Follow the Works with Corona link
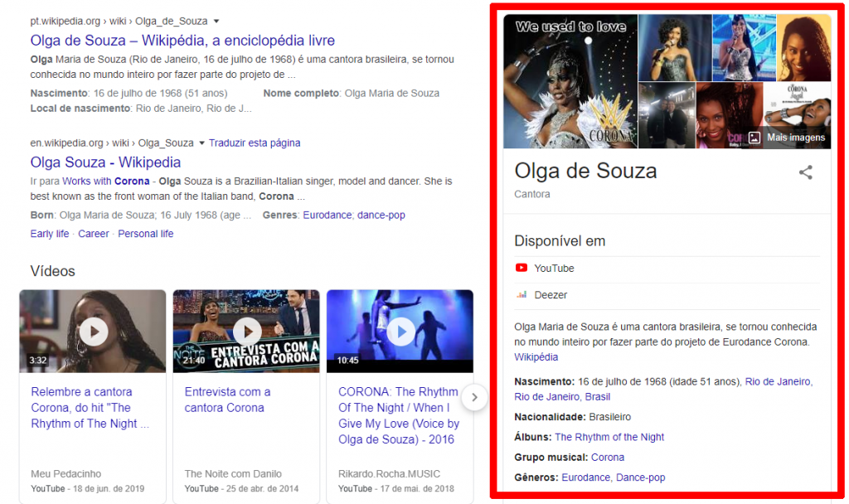Image resolution: width=849 pixels, height=504 pixels. [105, 182]
